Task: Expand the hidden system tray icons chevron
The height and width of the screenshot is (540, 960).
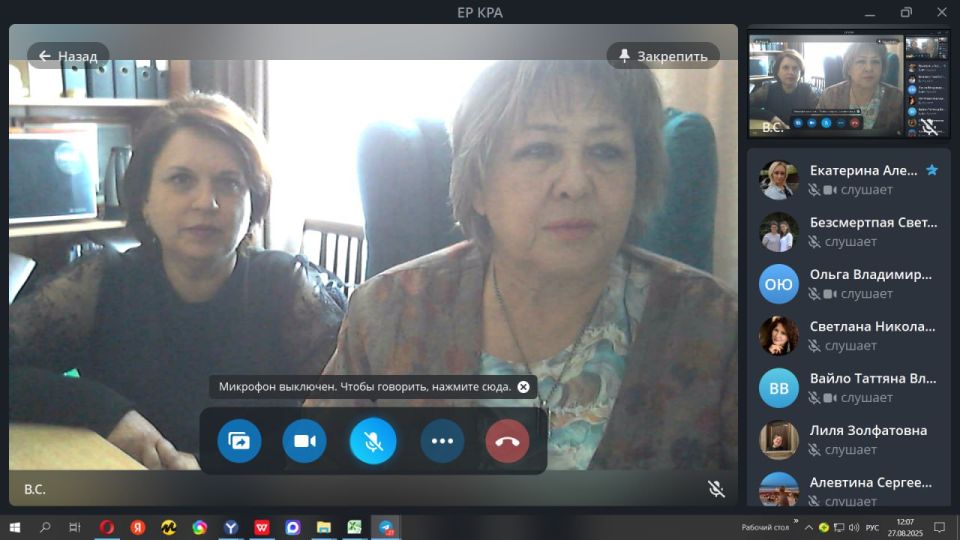Action: tap(811, 527)
